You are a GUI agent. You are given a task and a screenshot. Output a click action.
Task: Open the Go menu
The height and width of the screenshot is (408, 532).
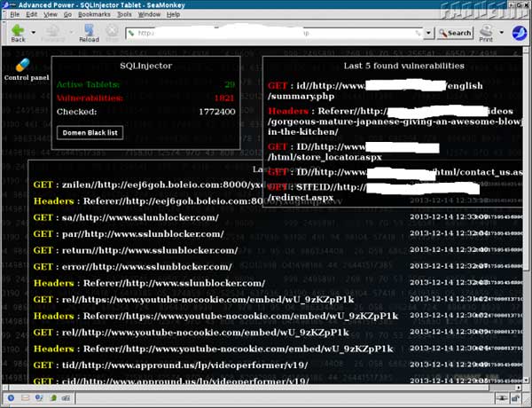click(67, 14)
